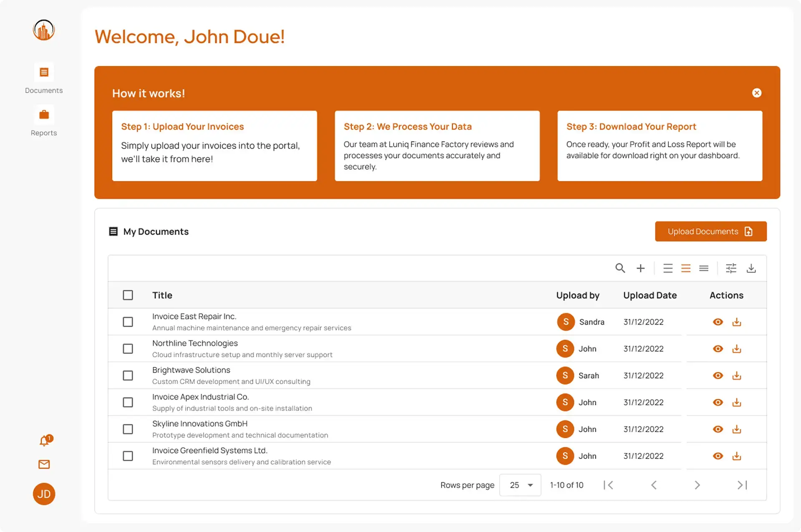Screen dimensions: 801x532
Task: Expand the Rows per page dropdown
Action: coord(520,485)
